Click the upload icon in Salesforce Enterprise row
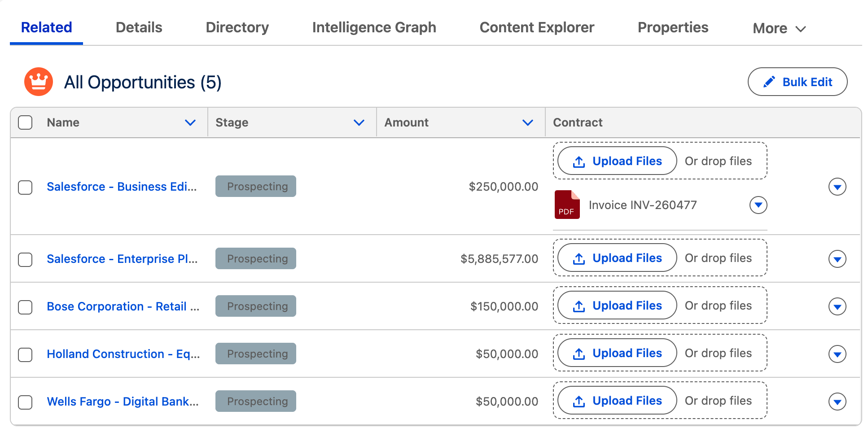The width and height of the screenshot is (868, 428). 579,258
